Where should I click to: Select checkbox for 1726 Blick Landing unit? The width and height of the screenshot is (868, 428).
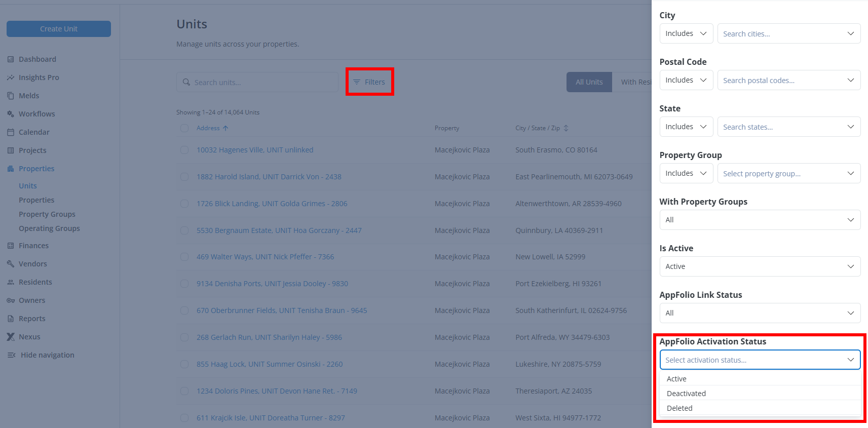(x=184, y=204)
